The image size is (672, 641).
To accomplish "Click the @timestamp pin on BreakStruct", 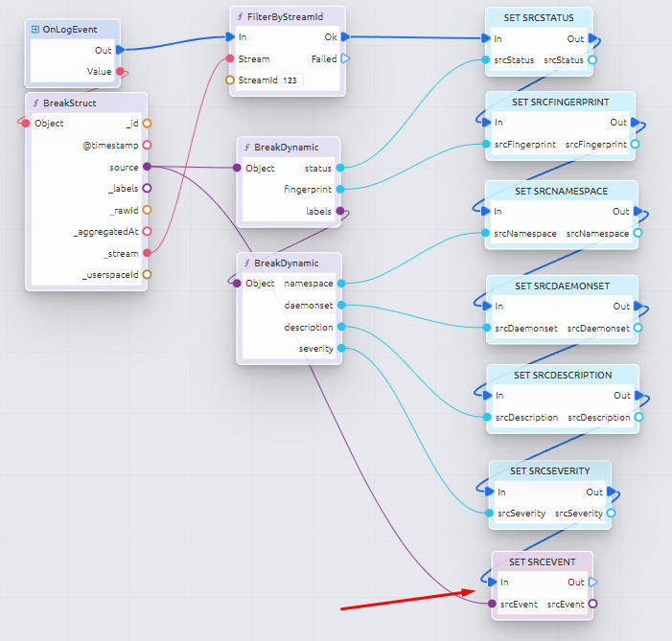I will pos(147,146).
